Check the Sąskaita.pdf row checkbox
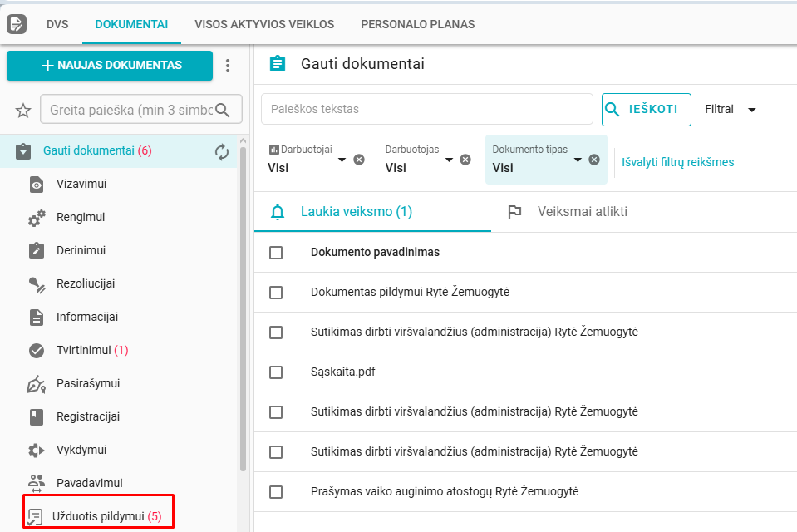 click(x=276, y=372)
